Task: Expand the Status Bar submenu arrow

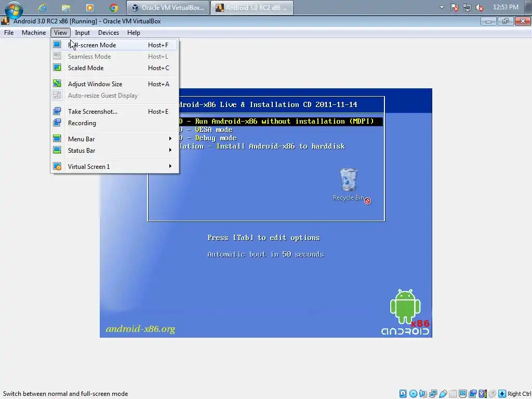Action: (170, 150)
